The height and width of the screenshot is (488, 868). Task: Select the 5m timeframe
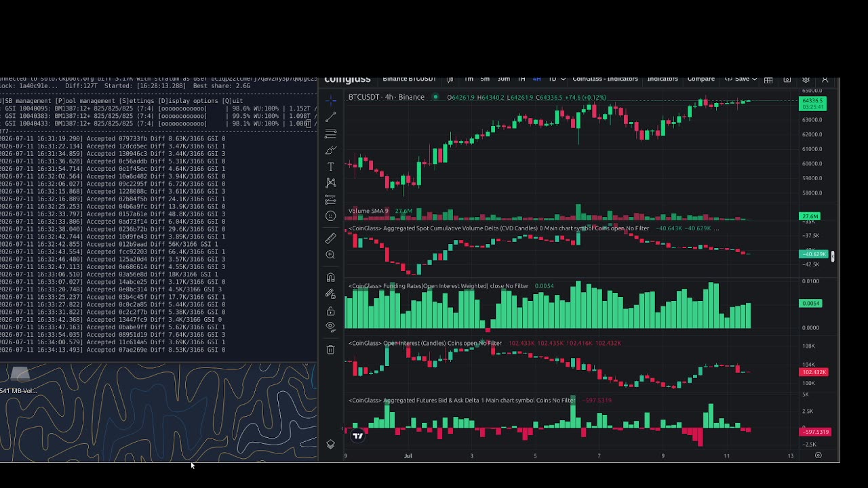[x=485, y=79]
